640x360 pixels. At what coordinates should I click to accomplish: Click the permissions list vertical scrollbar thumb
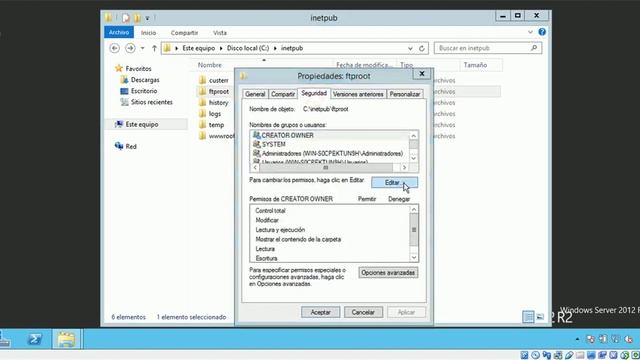(x=414, y=230)
